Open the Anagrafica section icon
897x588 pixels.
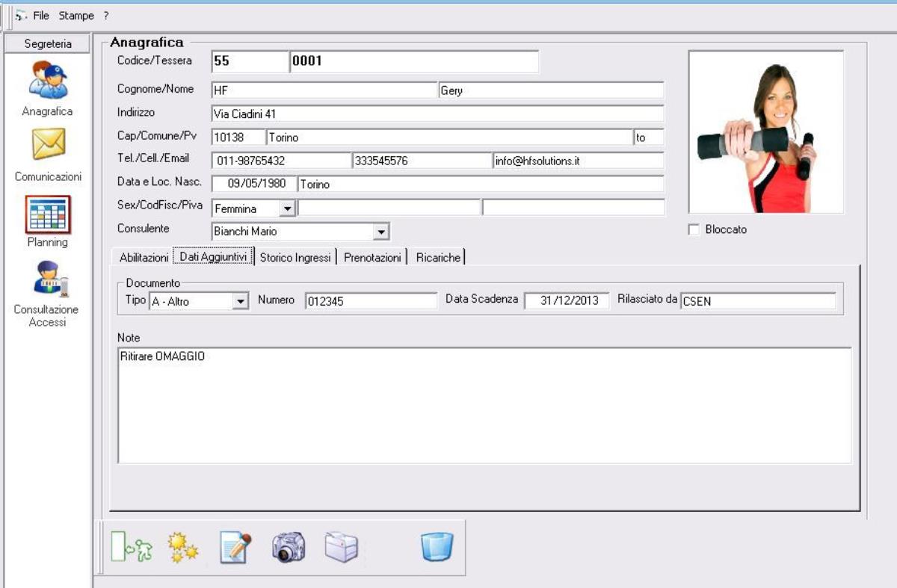tap(48, 81)
